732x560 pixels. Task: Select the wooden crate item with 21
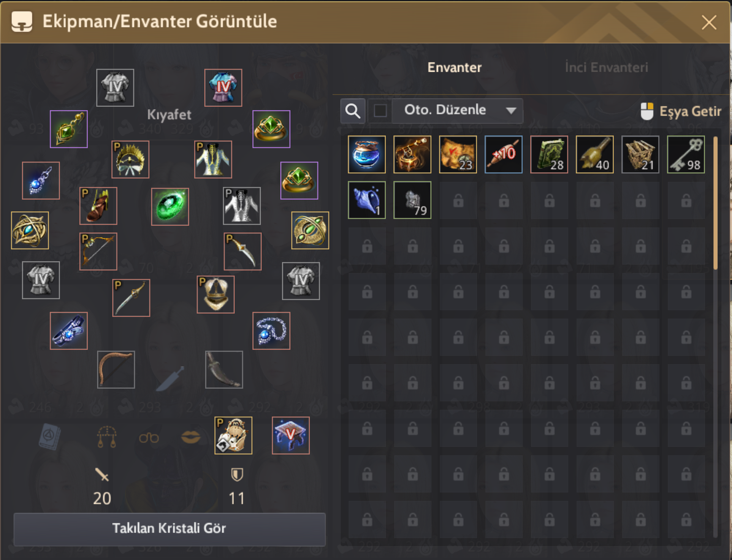point(640,154)
